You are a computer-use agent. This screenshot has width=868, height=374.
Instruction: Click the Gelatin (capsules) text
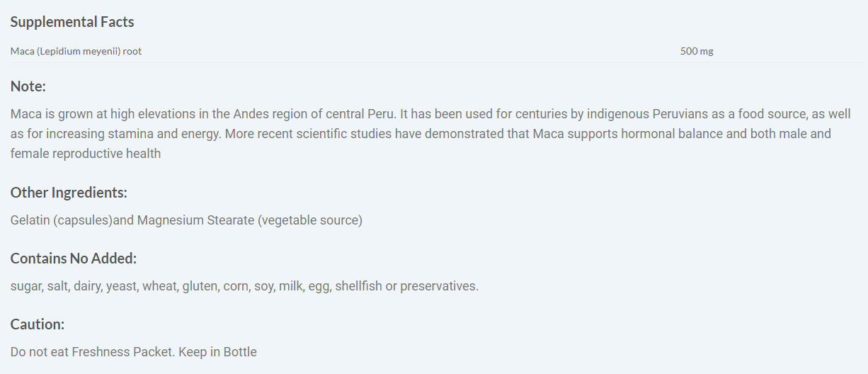(x=62, y=220)
